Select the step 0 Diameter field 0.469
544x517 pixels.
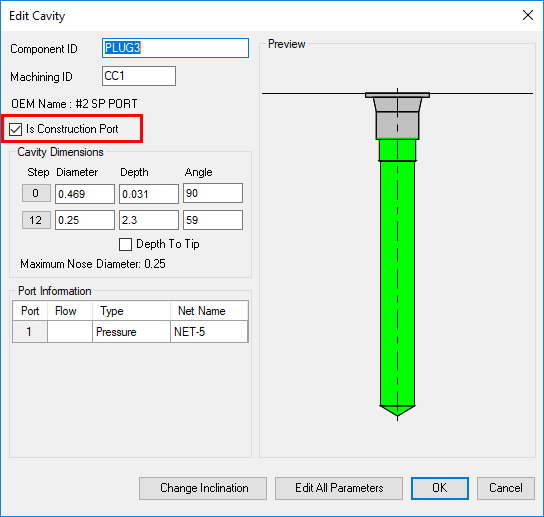point(85,194)
